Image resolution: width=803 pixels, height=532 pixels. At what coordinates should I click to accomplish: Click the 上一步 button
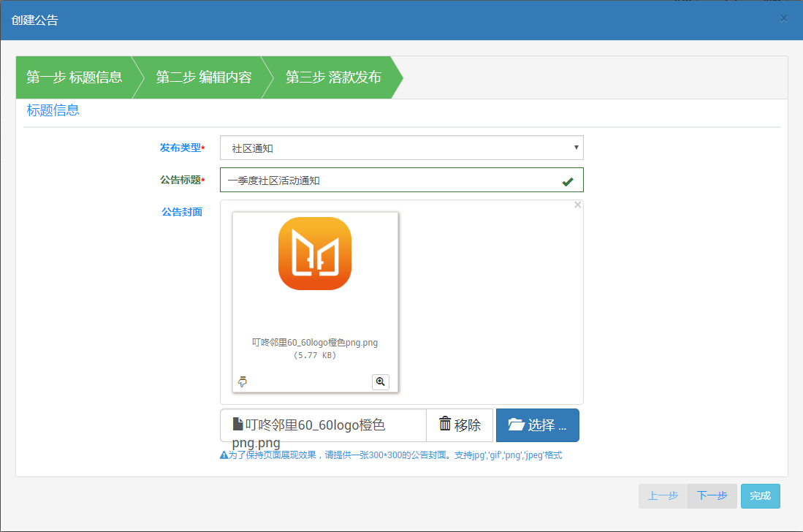663,495
